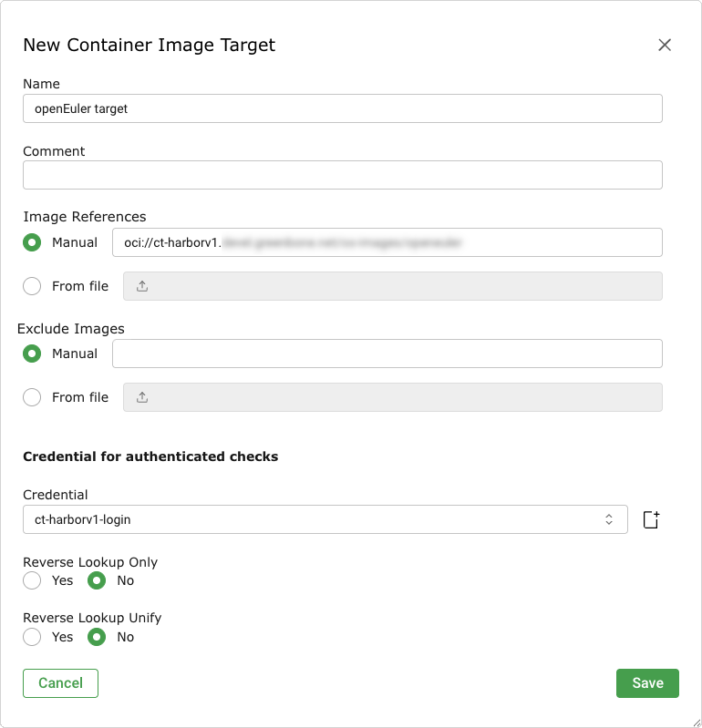Viewport: 702px width, 728px height.
Task: Open the Credential dropdown showing ct-harborv1-login
Action: coord(310,519)
